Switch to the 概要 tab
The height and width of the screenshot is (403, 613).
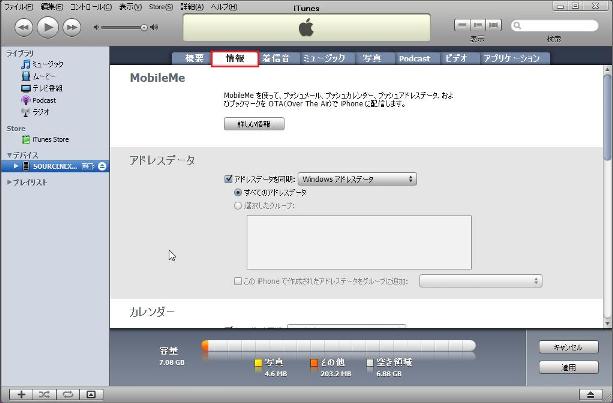pyautogui.click(x=194, y=58)
